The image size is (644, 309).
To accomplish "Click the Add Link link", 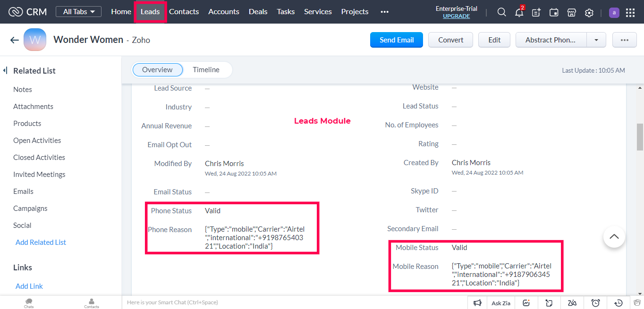I will 29,286.
